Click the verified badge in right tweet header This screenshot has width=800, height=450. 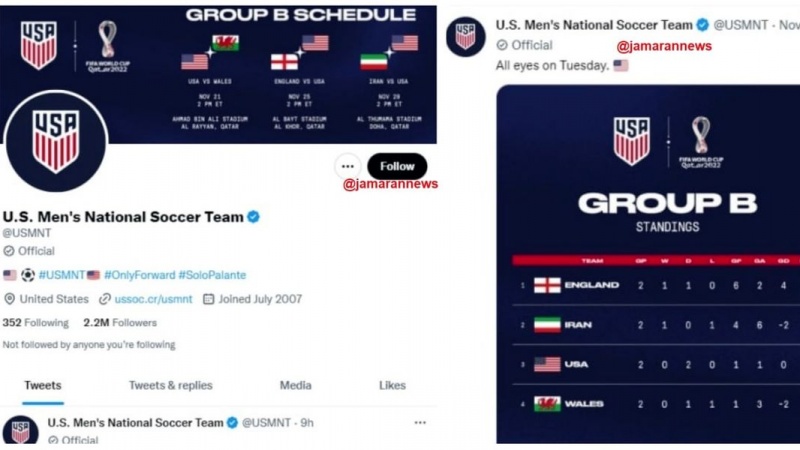(x=703, y=25)
